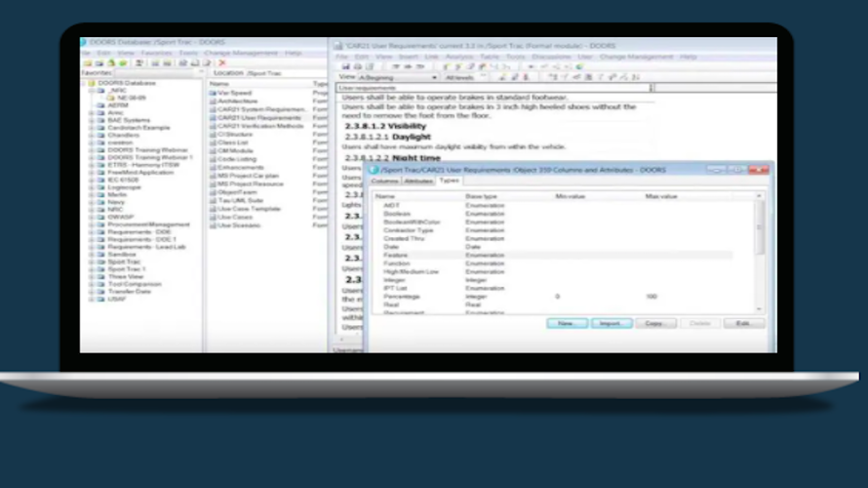Switch to the Columns tab
Viewport: 868px width, 488px height.
click(384, 182)
